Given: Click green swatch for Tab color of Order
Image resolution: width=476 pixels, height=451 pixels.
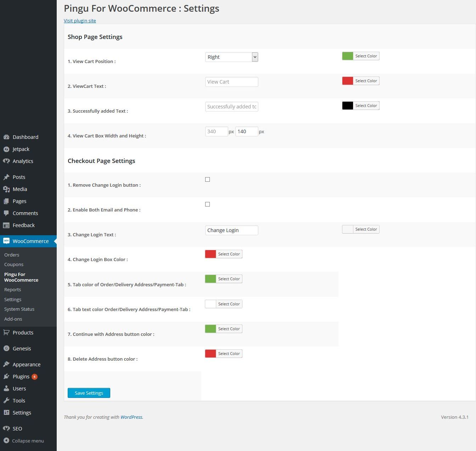Looking at the screenshot, I should 211,279.
